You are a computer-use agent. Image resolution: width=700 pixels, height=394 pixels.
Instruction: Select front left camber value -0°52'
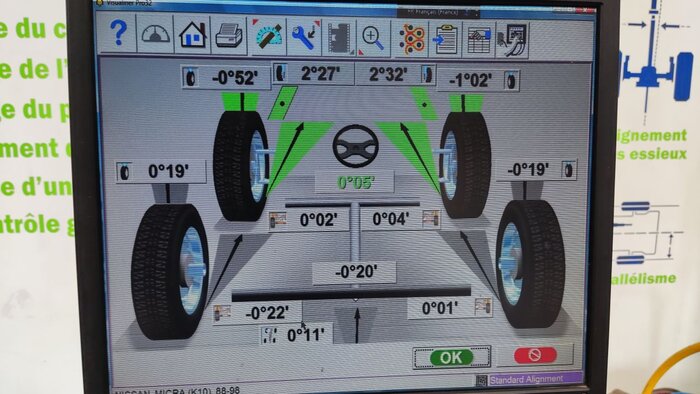coord(234,78)
